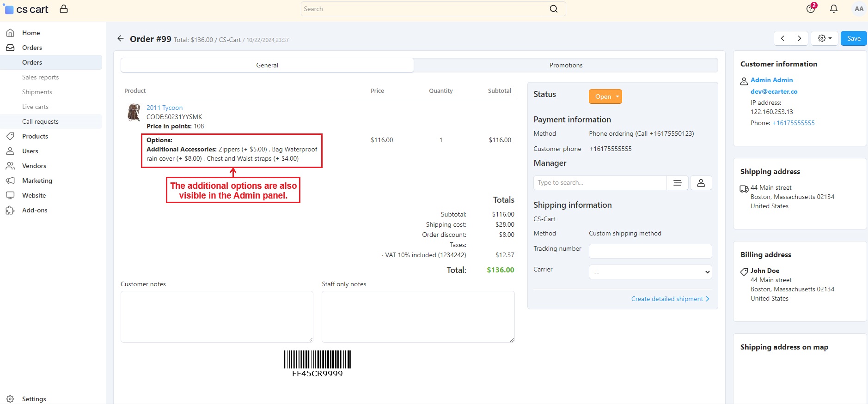Click the search magnifier icon
The image size is (868, 404).
(554, 9)
